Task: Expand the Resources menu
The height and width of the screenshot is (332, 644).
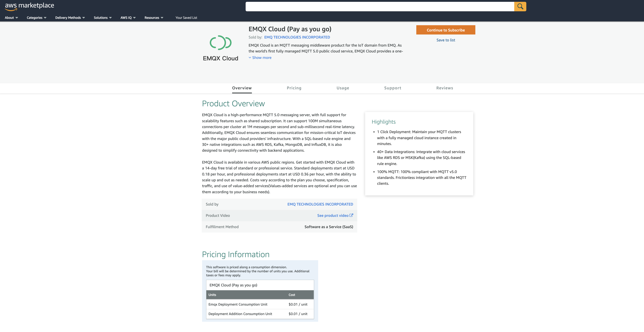Action: point(154,18)
